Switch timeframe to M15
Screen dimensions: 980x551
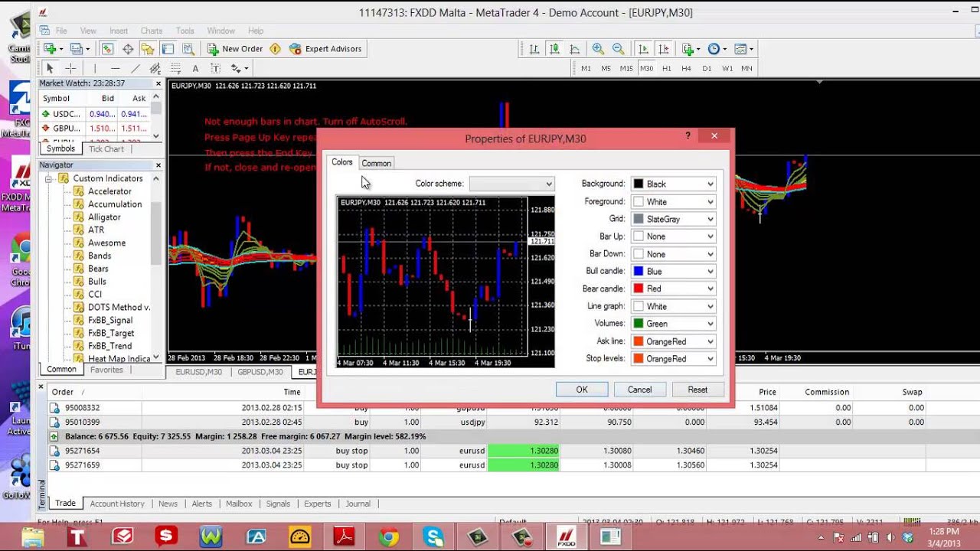pos(626,68)
